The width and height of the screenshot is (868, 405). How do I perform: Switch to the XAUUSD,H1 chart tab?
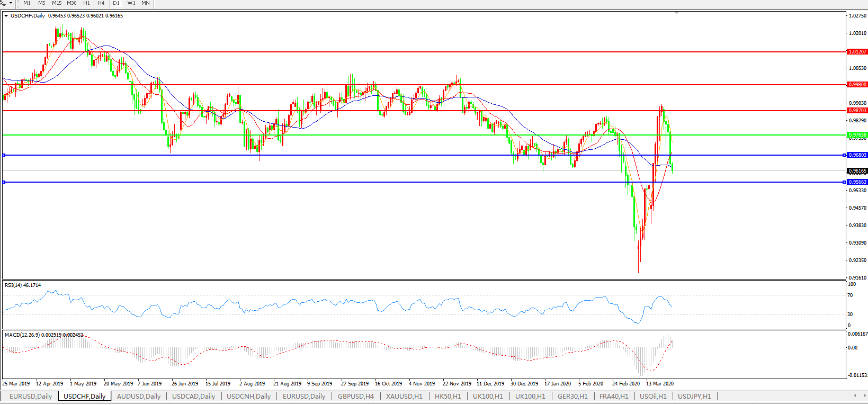click(404, 397)
